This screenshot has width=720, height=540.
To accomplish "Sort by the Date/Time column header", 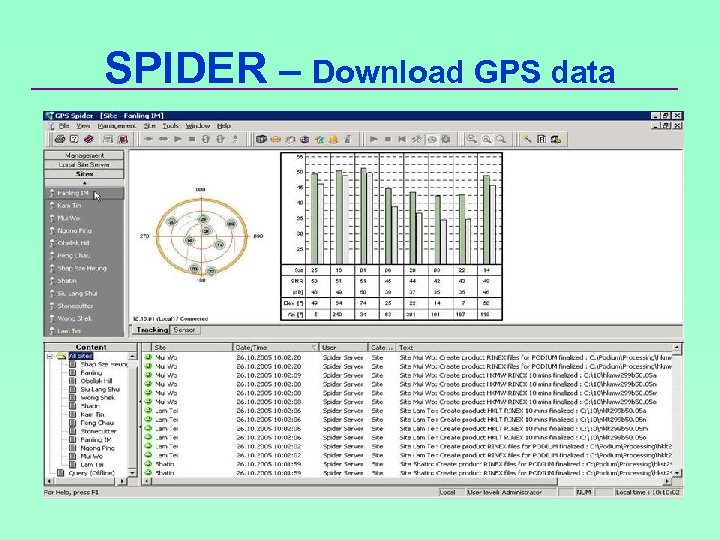I will (276, 348).
